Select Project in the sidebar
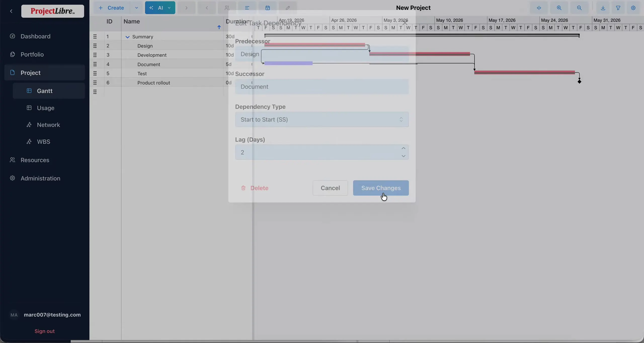Image resolution: width=644 pixels, height=343 pixels. [x=45, y=73]
